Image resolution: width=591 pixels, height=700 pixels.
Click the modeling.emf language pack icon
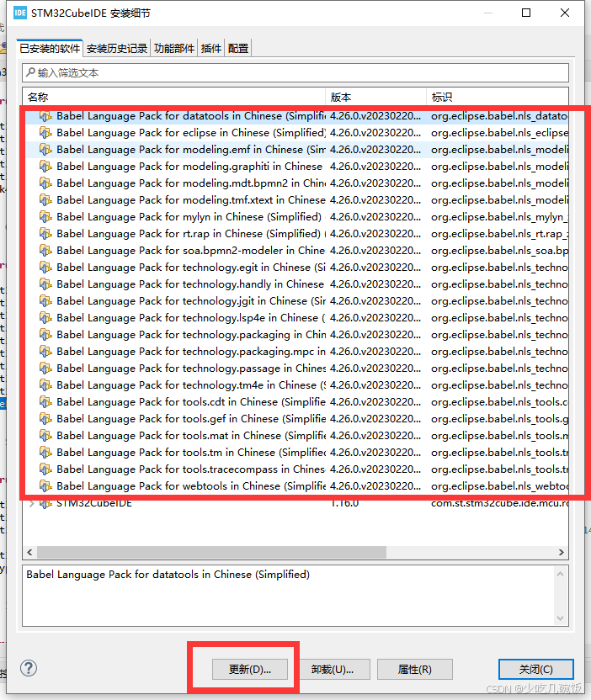click(x=45, y=150)
